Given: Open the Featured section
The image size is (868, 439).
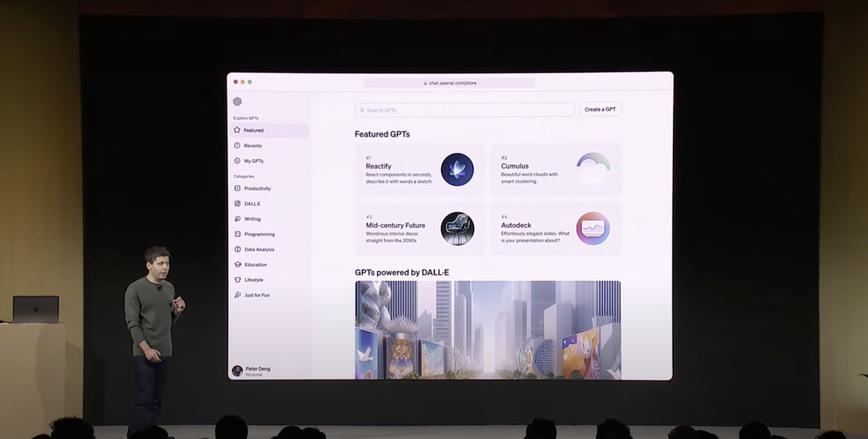Looking at the screenshot, I should [x=269, y=130].
